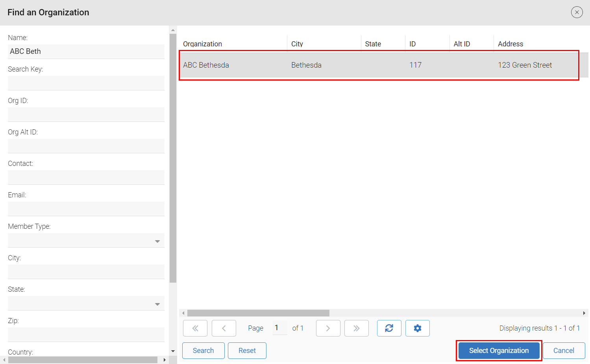The image size is (590, 364).
Task: Go to the next results page
Action: tap(328, 328)
